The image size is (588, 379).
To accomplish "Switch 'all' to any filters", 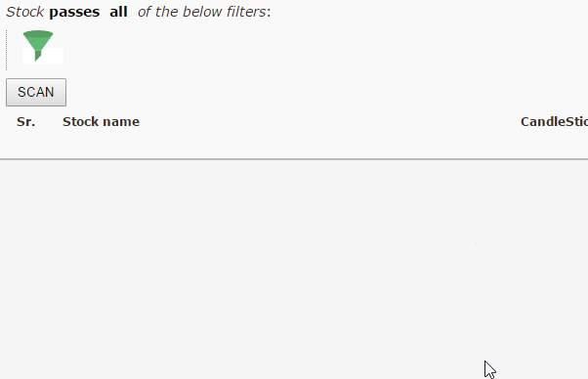I will tap(118, 12).
